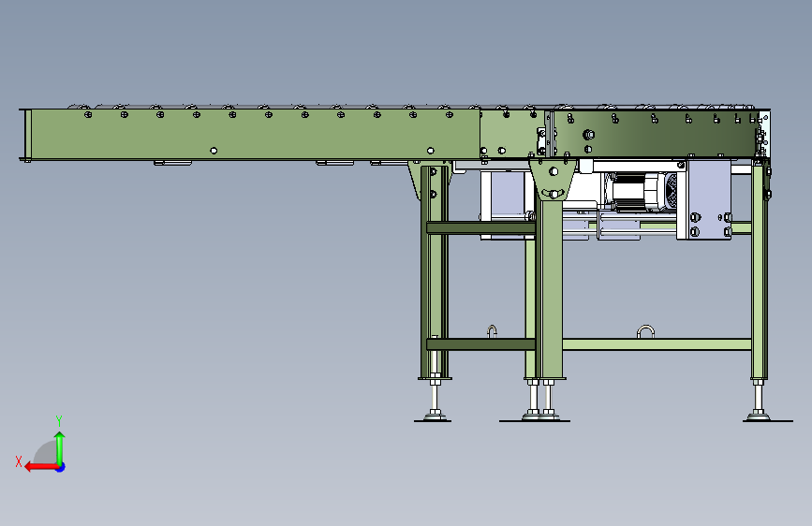Select the dark upper crossbar between the left legs
Image resolution: width=812 pixels, height=526 pixels.
tap(480, 227)
